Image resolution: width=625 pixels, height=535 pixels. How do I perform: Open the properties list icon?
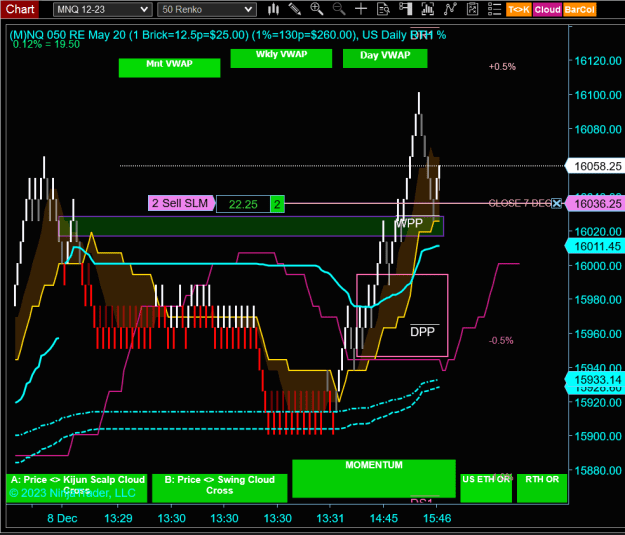point(494,9)
